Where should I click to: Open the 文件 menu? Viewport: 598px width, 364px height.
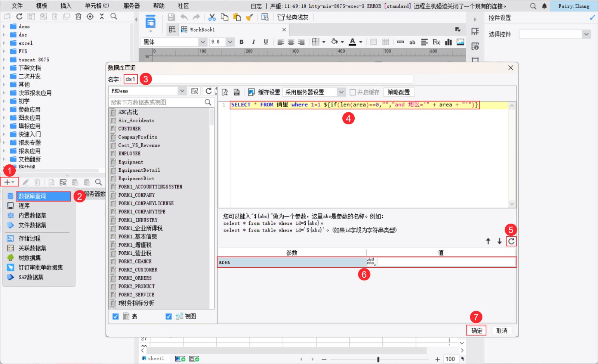[17, 6]
